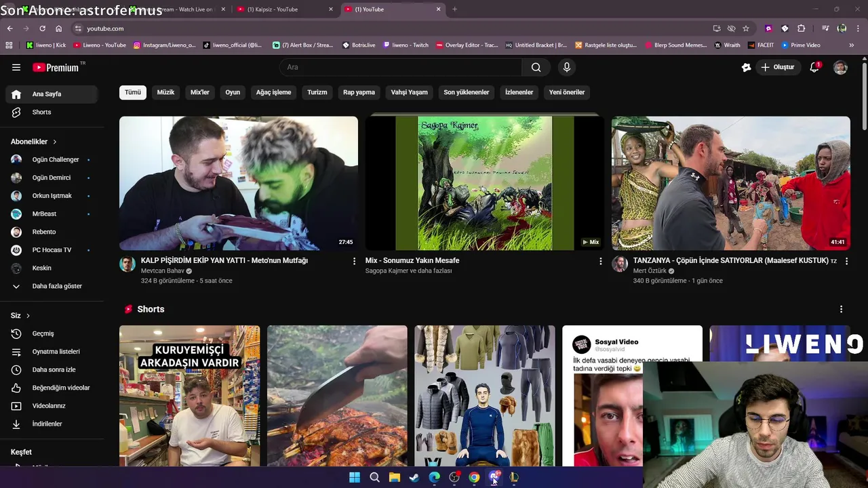
Task: Click the magnifier search button
Action: click(x=536, y=67)
